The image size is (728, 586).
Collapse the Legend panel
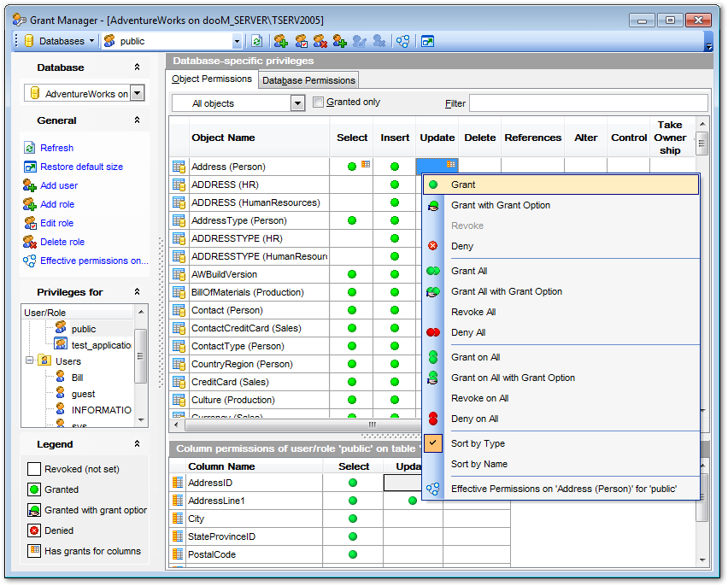tap(137, 444)
